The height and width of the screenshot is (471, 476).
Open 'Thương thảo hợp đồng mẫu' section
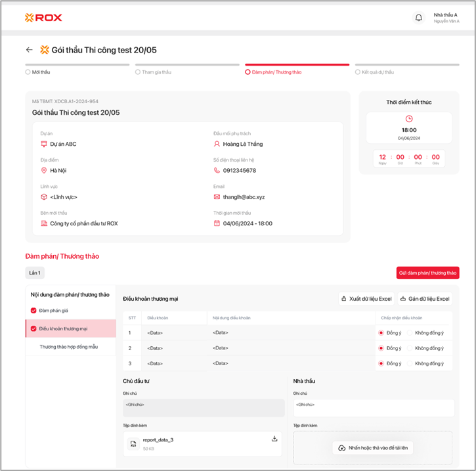68,346
